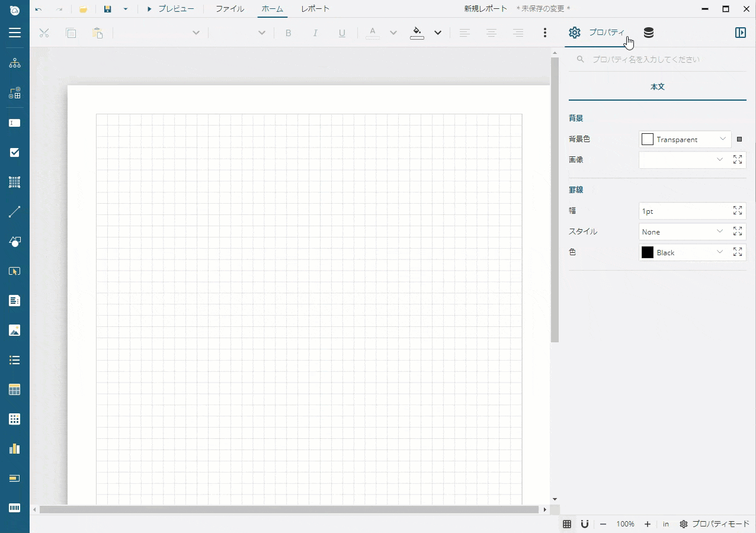Open the save options dropdown arrow
This screenshot has width=756, height=533.
[126, 9]
